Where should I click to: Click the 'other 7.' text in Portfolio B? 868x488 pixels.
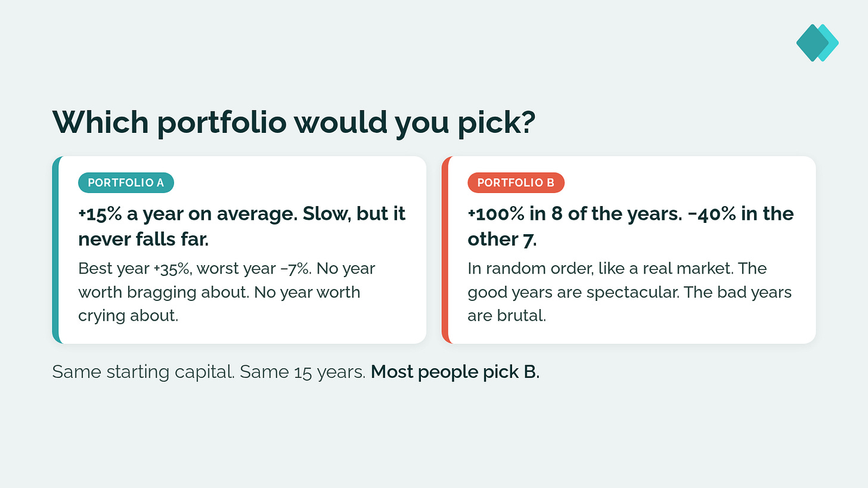(x=502, y=240)
